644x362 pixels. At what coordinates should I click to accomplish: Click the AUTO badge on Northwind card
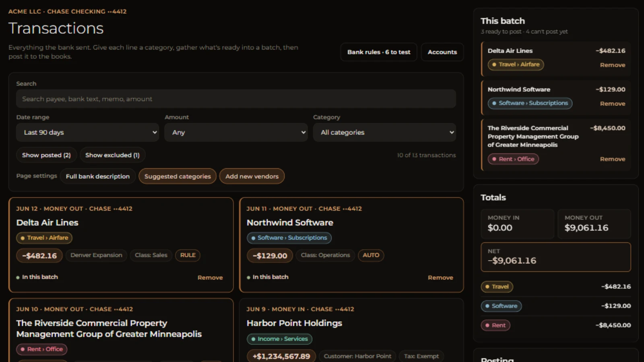(x=371, y=255)
